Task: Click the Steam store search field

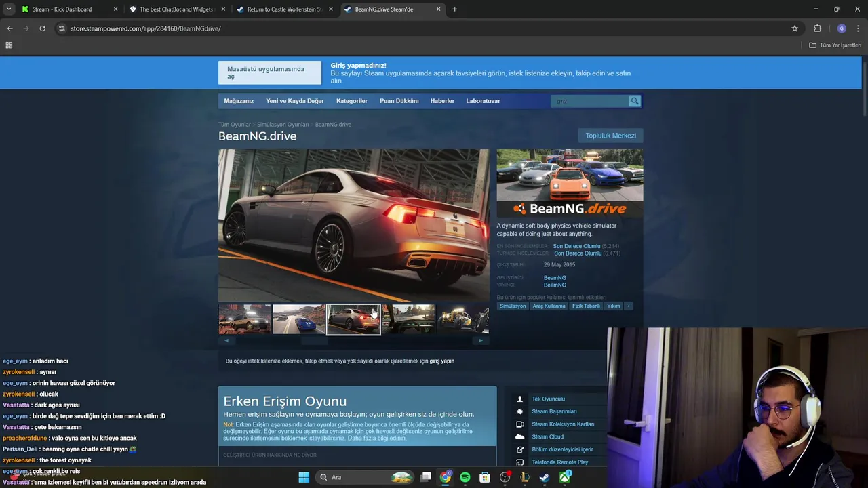Action: [590, 101]
